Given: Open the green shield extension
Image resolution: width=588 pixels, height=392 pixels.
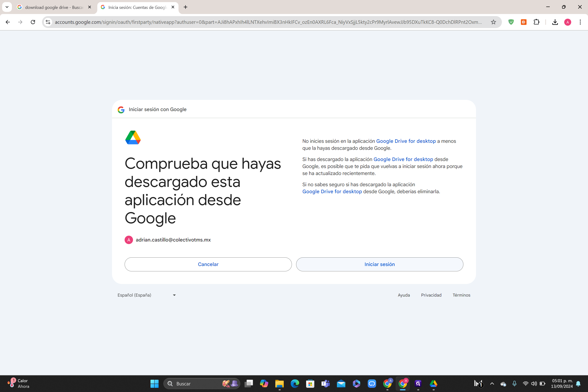Looking at the screenshot, I should [x=511, y=22].
